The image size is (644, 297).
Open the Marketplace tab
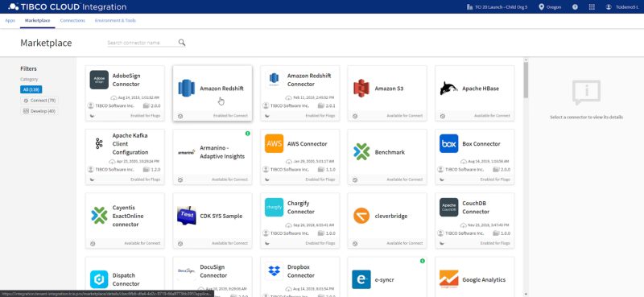coord(37,21)
